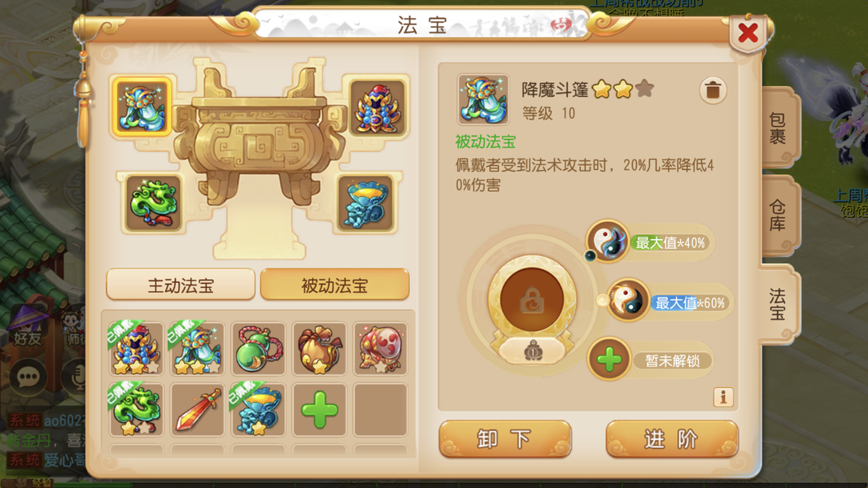The width and height of the screenshot is (868, 488).
Task: Select the equipped armor helmet slot top right
Action: click(x=378, y=107)
